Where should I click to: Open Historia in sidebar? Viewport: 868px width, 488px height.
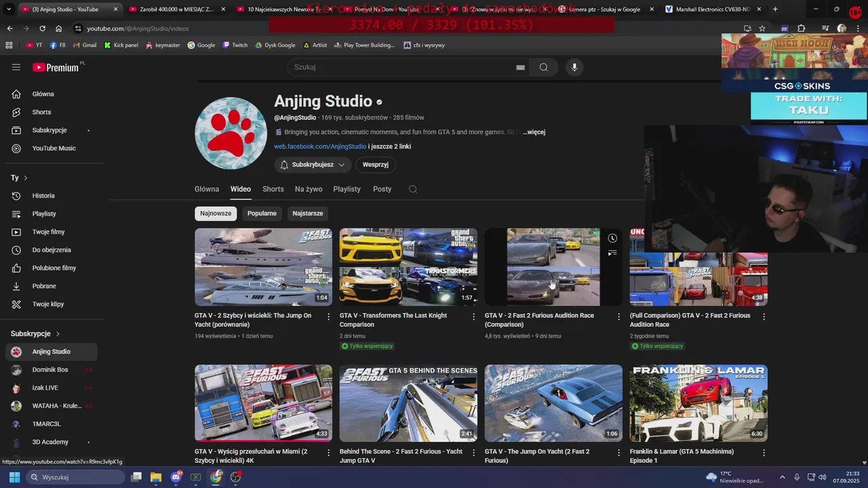(52, 196)
